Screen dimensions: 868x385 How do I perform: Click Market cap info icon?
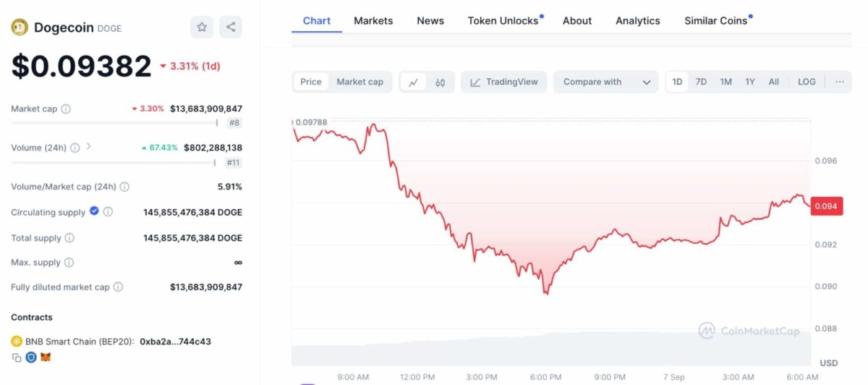coord(66,109)
